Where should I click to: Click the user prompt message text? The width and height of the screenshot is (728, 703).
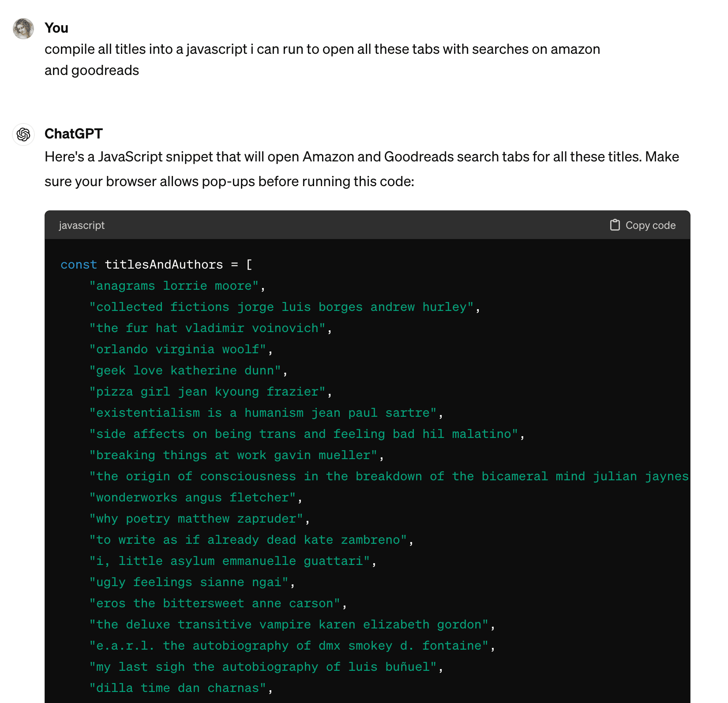click(323, 60)
